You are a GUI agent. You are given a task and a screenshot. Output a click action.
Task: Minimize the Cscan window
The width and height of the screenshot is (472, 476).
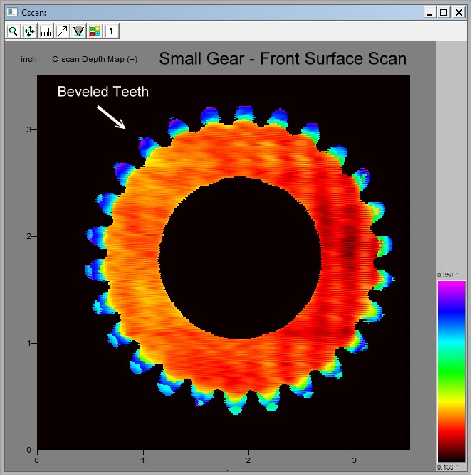pos(429,13)
